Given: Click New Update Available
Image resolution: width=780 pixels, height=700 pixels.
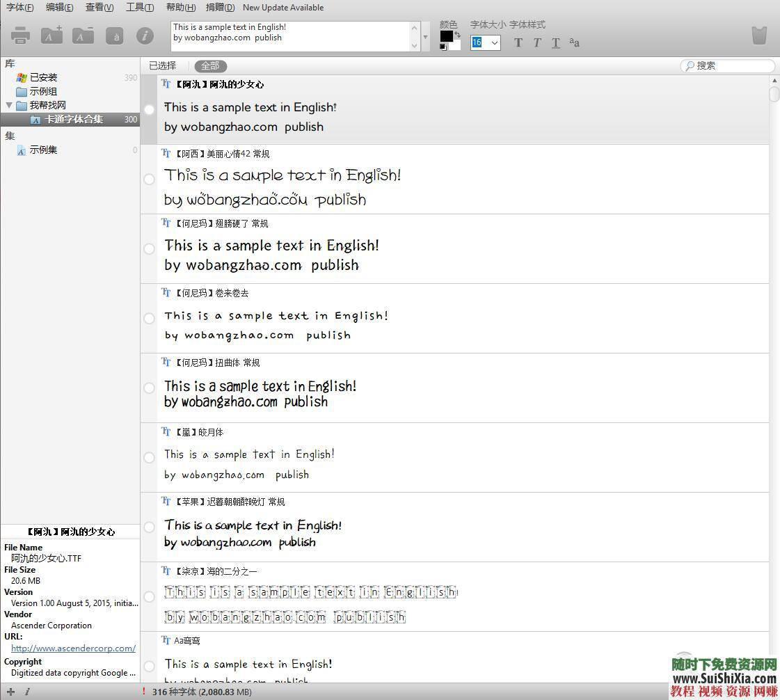Looking at the screenshot, I should (283, 8).
